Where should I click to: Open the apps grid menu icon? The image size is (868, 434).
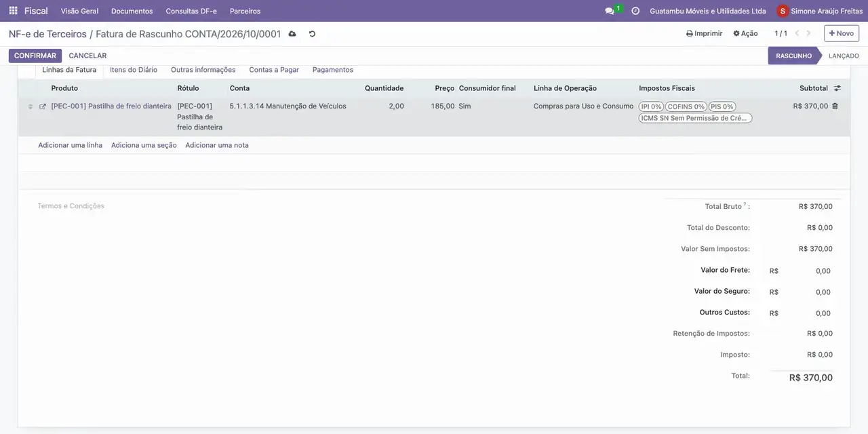(13, 11)
